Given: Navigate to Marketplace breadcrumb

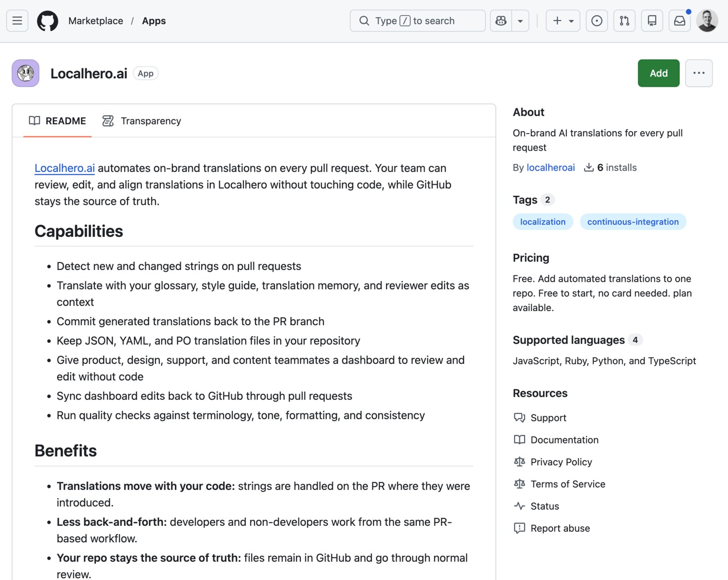Looking at the screenshot, I should point(96,21).
